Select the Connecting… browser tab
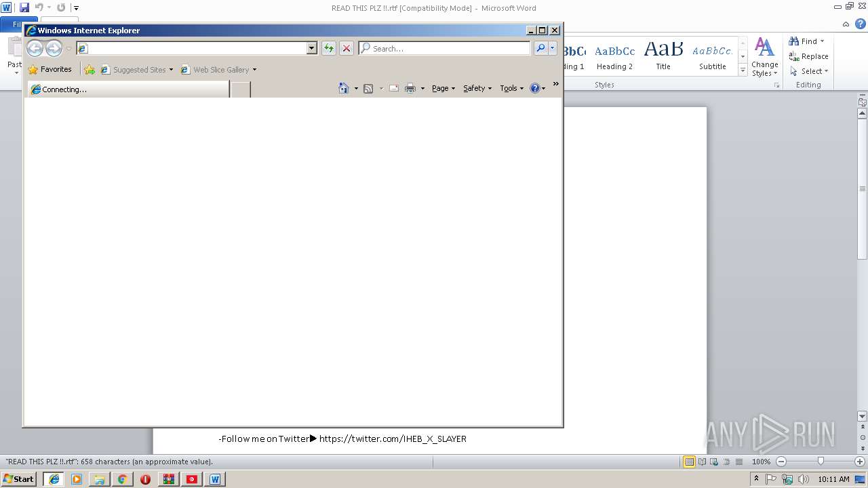Screen dimensions: 868x488 [x=128, y=89]
